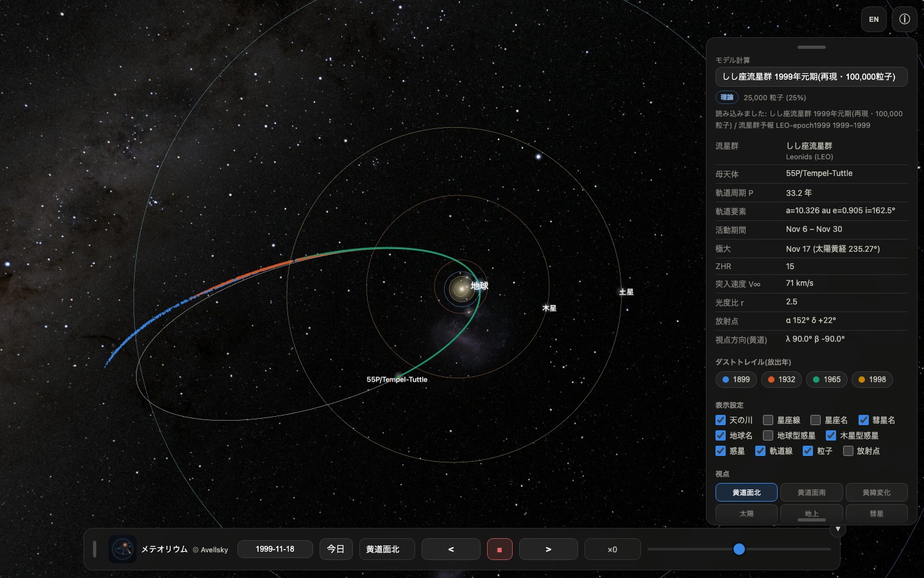Click the activity period Nov 6 – Nov 30
924x578 pixels.
coord(814,229)
